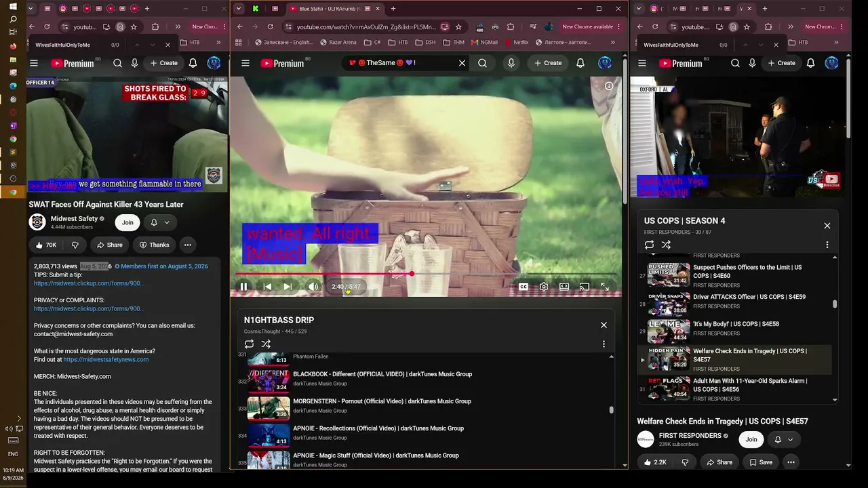This screenshot has width=868, height=488.
Task: Clear the TheSame search box text
Action: coord(462,63)
